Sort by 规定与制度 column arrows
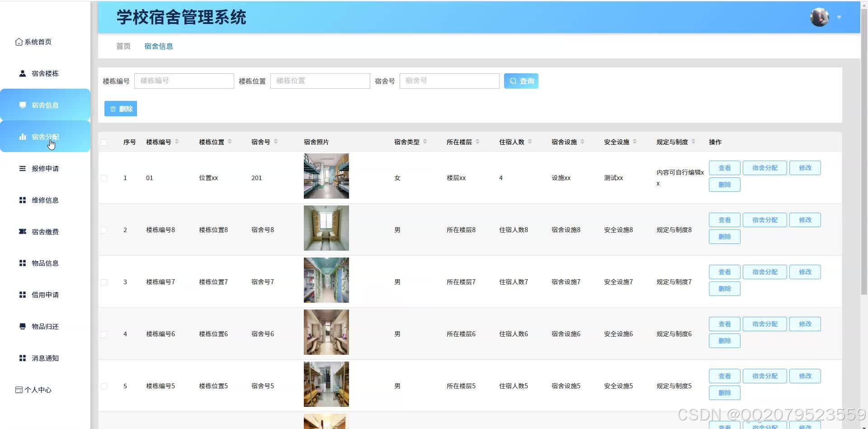This screenshot has width=868, height=429. click(x=693, y=142)
